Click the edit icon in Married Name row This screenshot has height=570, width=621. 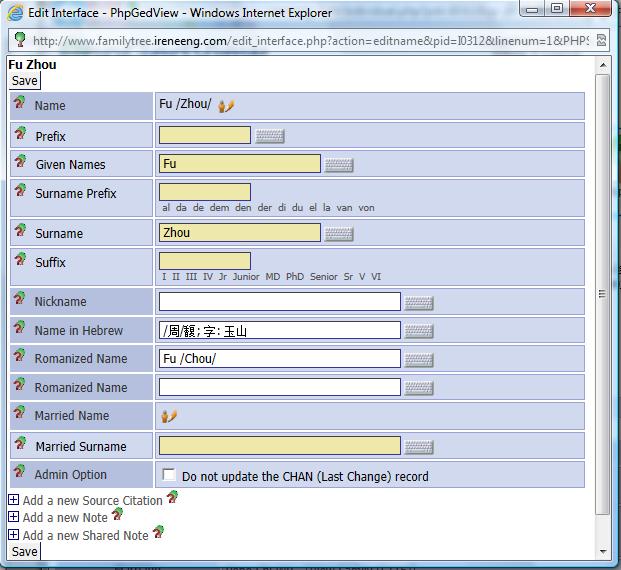pyautogui.click(x=169, y=416)
